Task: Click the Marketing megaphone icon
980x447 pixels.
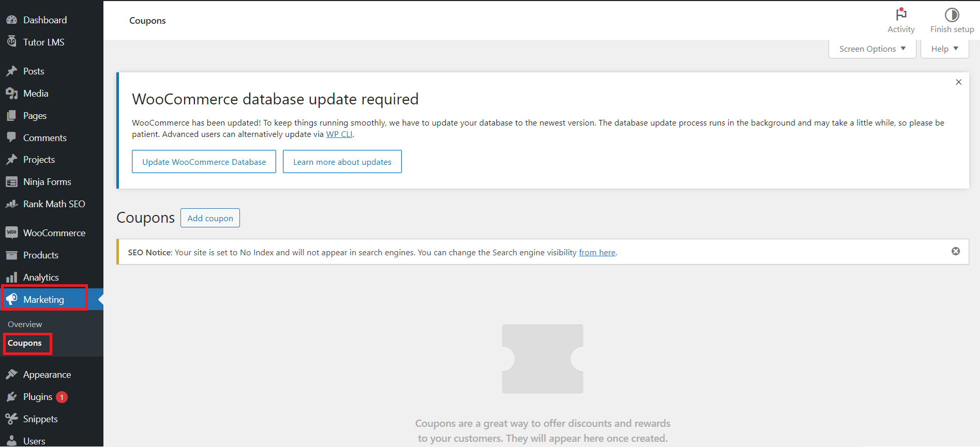Action: 11,299
